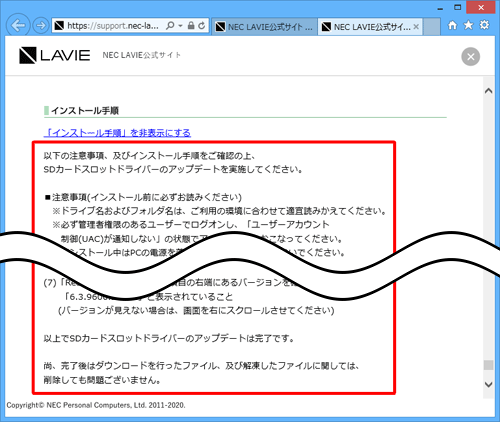The image size is (500, 422).
Task: Click the Copyright NEC Personal Computers text
Action: pos(96,405)
